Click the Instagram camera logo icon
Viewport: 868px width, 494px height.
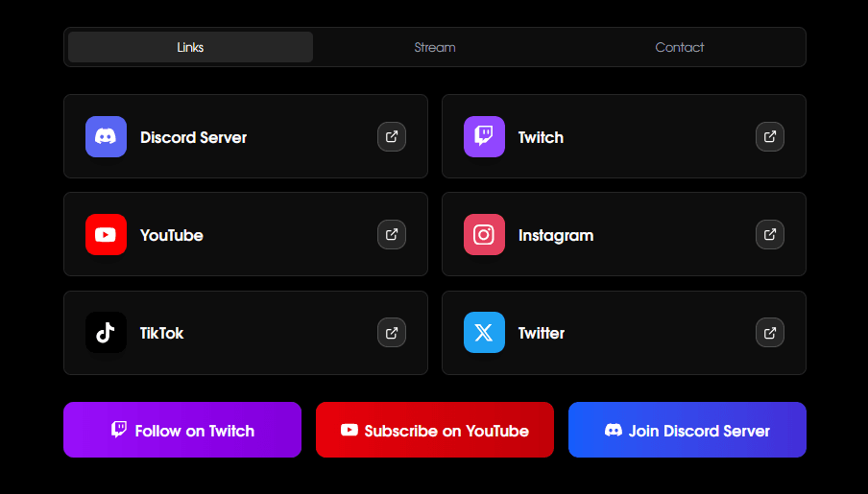tap(484, 235)
